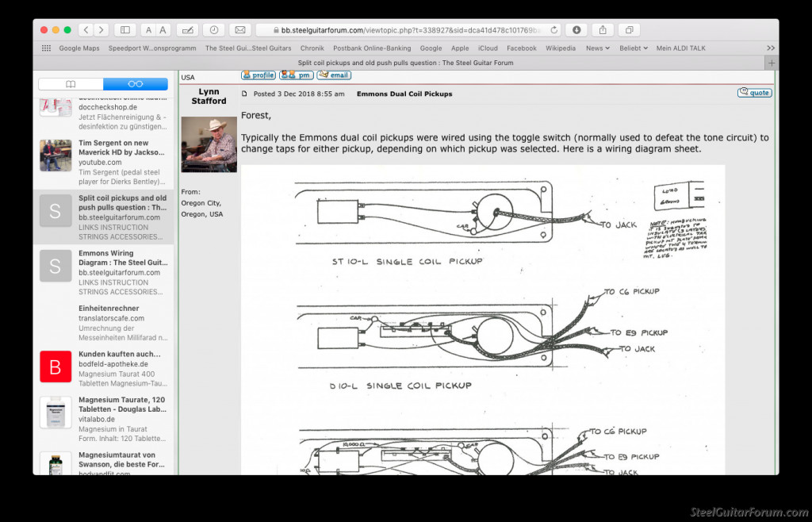Viewport: 812px width, 522px height.
Task: Open the Downloads toolbar button
Action: pyautogui.click(x=576, y=30)
